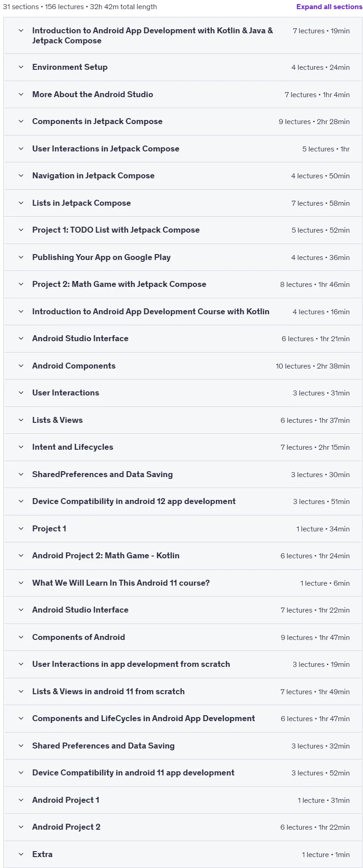Expand Components in Jetpack Compose chevron
Screen dimensions: 363x868
[x=21, y=121]
